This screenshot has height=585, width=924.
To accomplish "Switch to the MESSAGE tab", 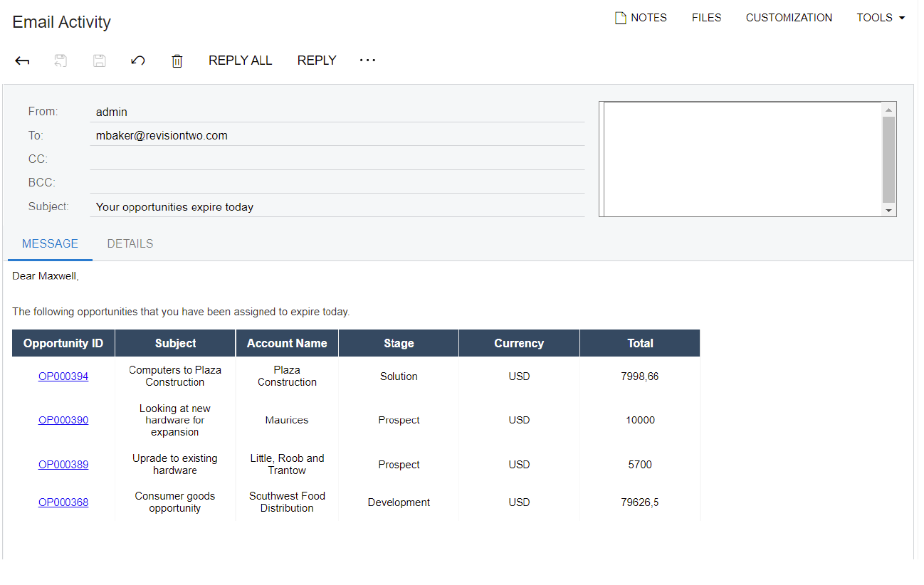I will 50,244.
